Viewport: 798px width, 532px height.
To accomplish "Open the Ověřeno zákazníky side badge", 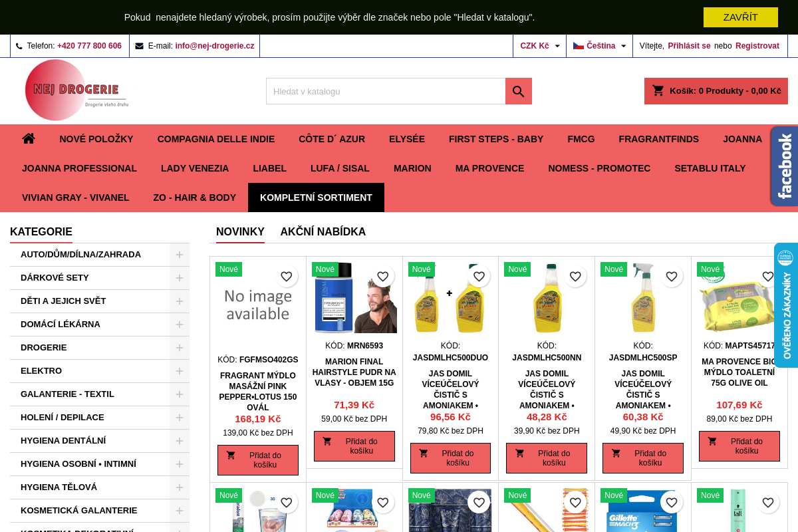I will coord(786,305).
